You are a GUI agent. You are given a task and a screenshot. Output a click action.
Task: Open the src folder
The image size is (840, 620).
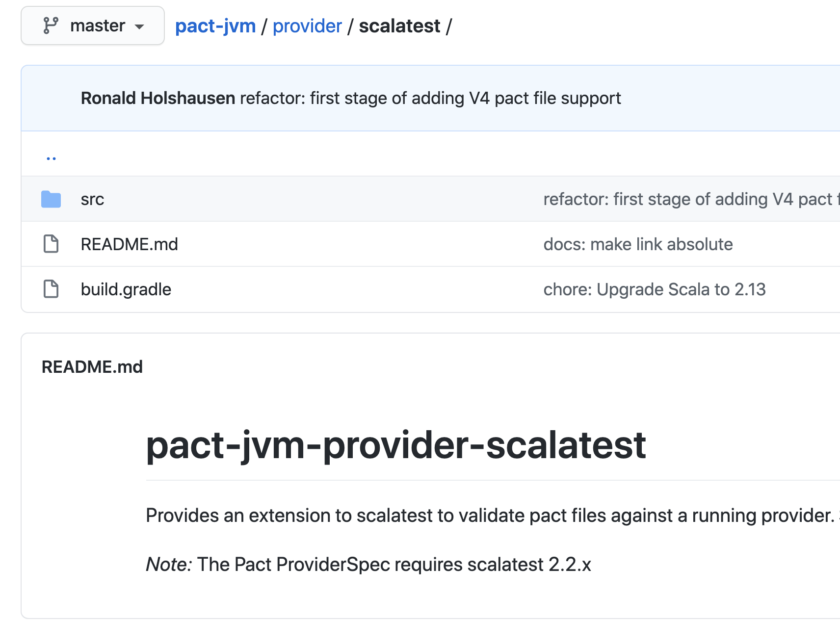92,199
